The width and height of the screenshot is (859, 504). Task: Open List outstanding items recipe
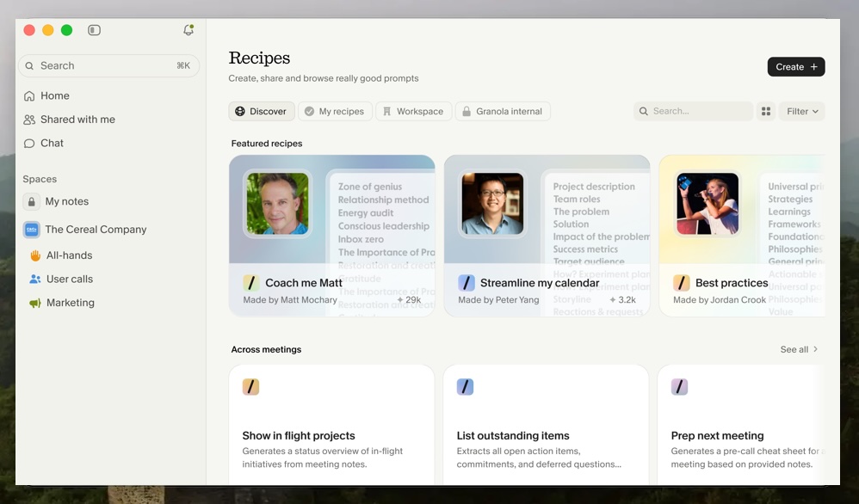547,425
